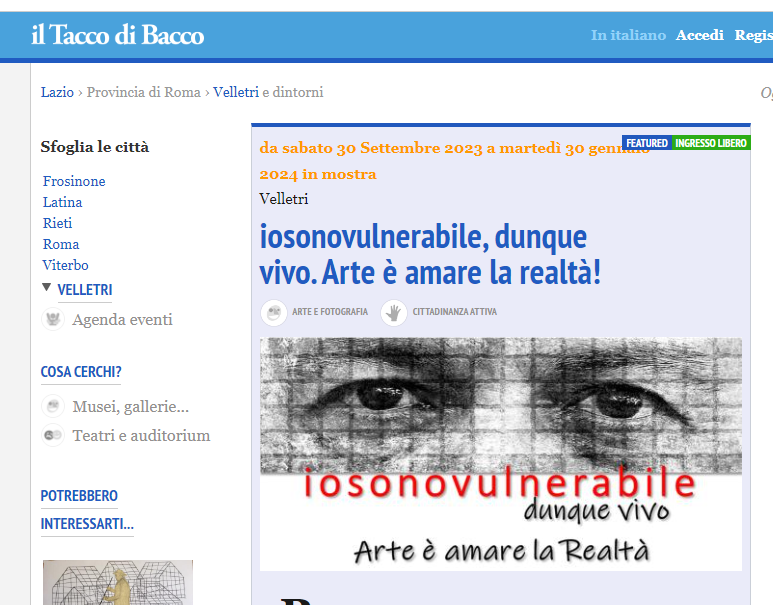Click the Velletri location text under date
This screenshot has width=773, height=605.
(x=283, y=199)
